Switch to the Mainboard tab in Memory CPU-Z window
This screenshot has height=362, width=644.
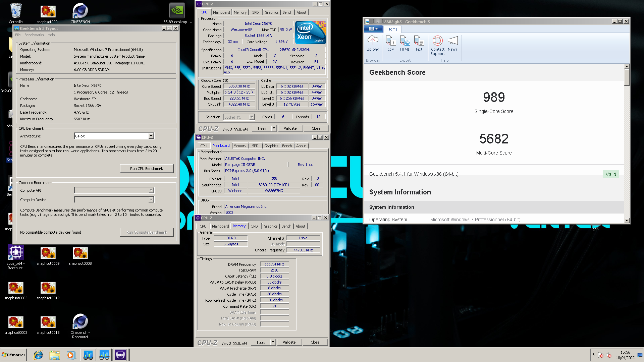tap(220, 226)
